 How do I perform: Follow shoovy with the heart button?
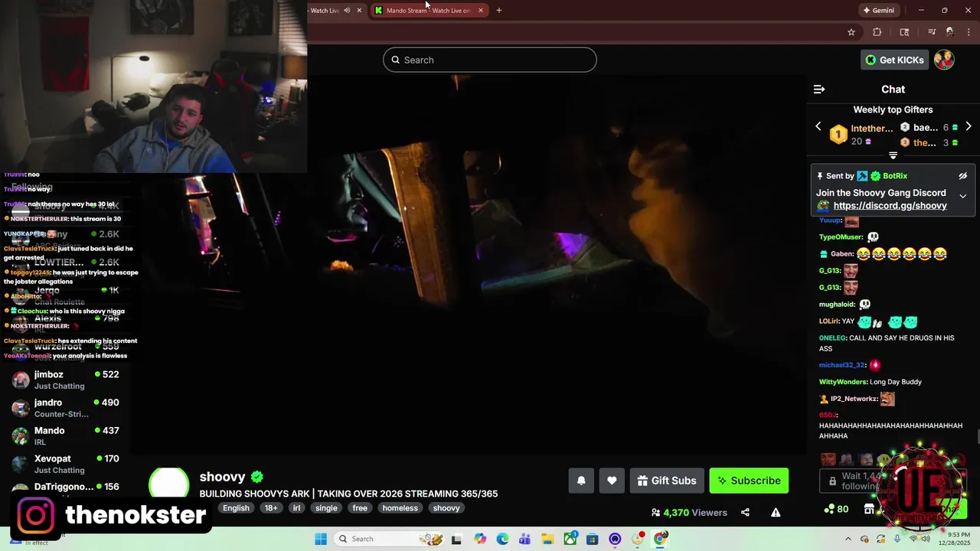pos(612,481)
